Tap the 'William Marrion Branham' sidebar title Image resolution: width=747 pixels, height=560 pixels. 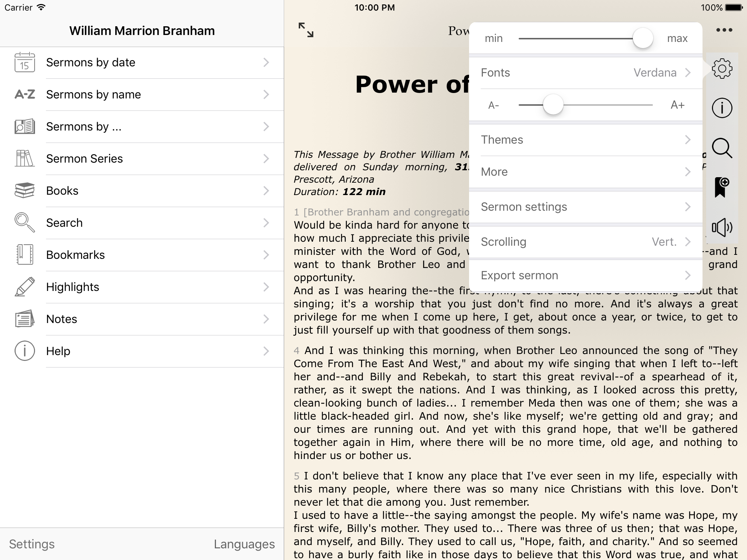142,31
